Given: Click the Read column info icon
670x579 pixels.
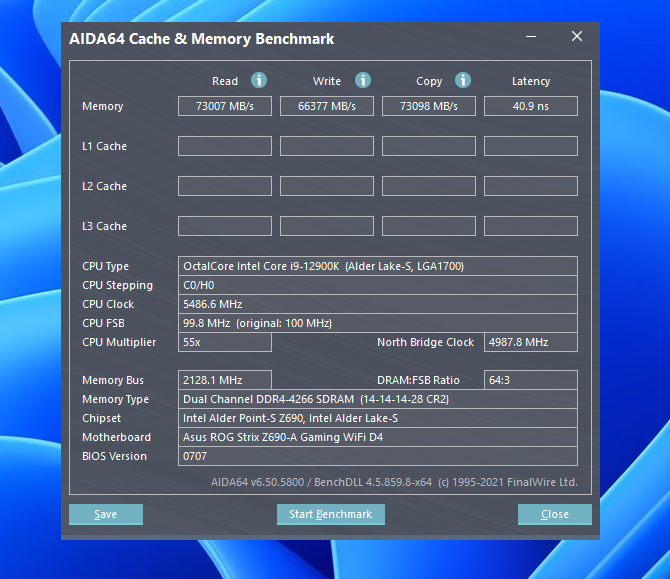Looking at the screenshot, I should point(259,80).
